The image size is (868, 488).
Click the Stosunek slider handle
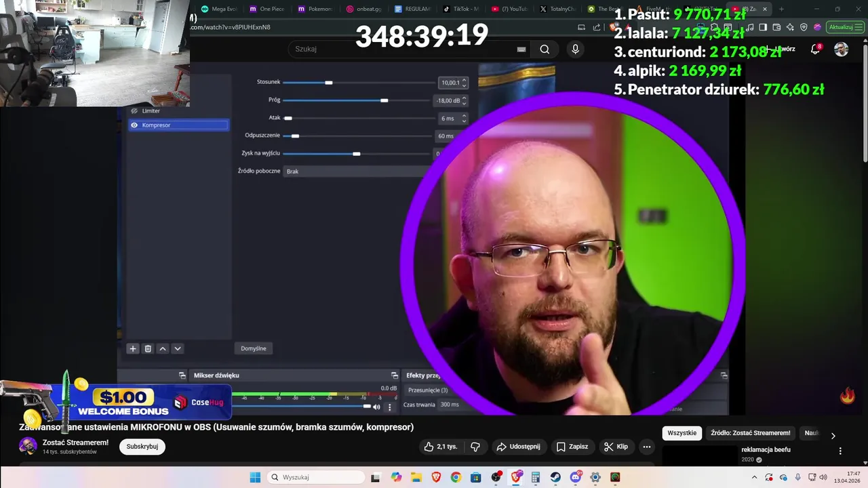[x=329, y=83]
